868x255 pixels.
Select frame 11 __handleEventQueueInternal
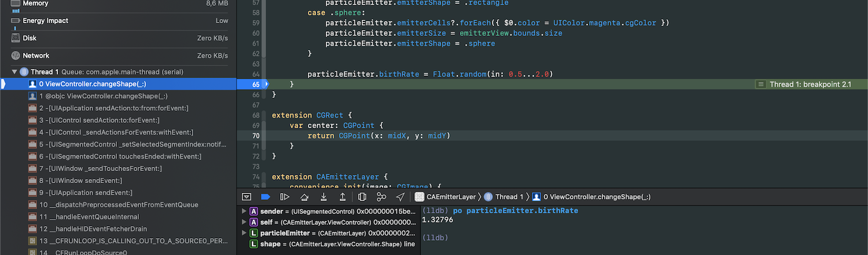pos(118,217)
